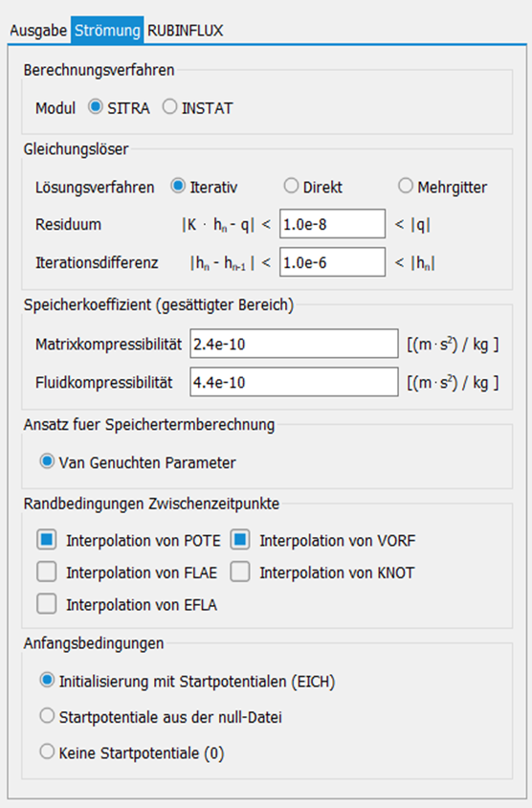Viewport: 532px width, 808px height.
Task: Open the RUBINFLUX tab
Action: click(x=186, y=31)
